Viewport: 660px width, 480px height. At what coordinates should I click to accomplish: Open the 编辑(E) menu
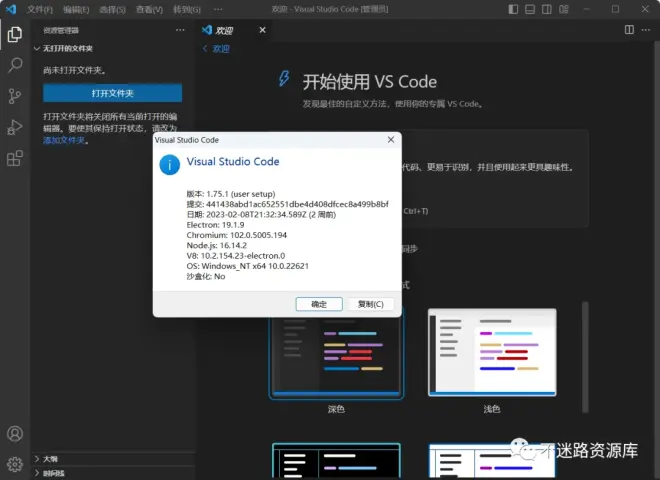pos(76,9)
